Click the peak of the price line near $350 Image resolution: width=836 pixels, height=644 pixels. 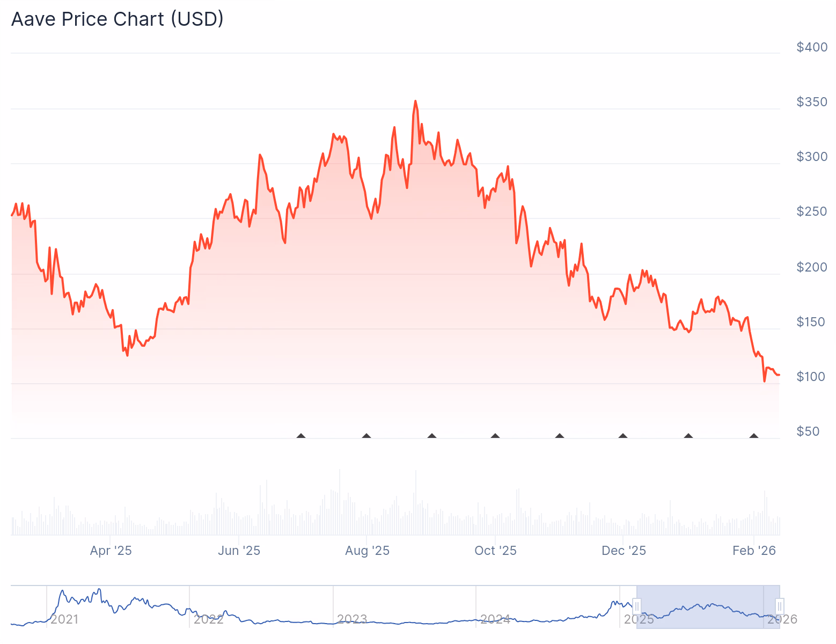coord(415,101)
